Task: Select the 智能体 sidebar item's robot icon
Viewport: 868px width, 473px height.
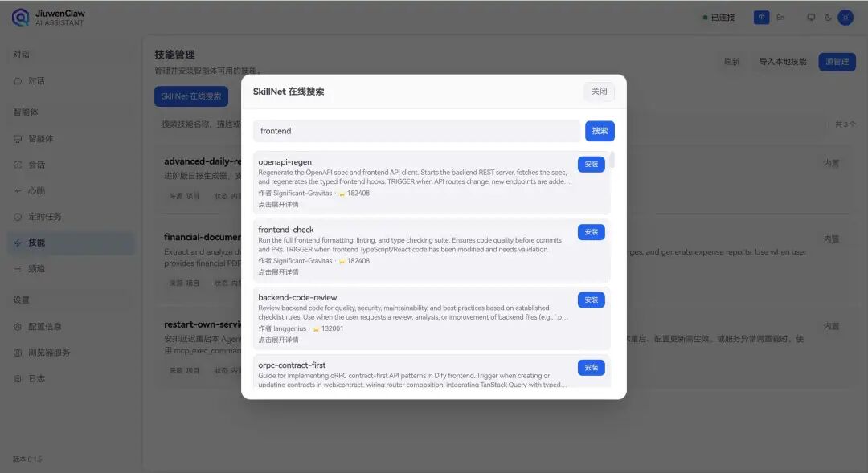Action: (18, 139)
